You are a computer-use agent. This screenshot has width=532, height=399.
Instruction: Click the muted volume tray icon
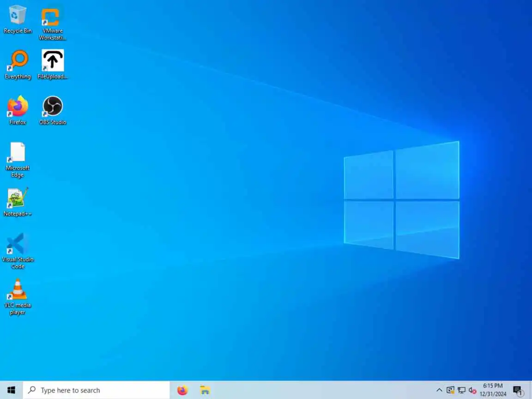472,390
